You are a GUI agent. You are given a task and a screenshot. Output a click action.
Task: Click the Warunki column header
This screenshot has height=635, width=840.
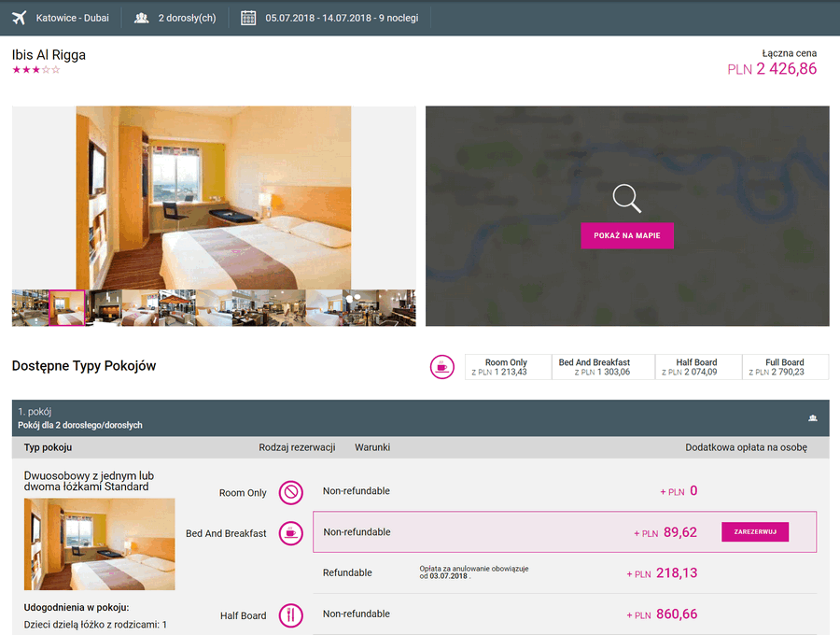point(372,447)
